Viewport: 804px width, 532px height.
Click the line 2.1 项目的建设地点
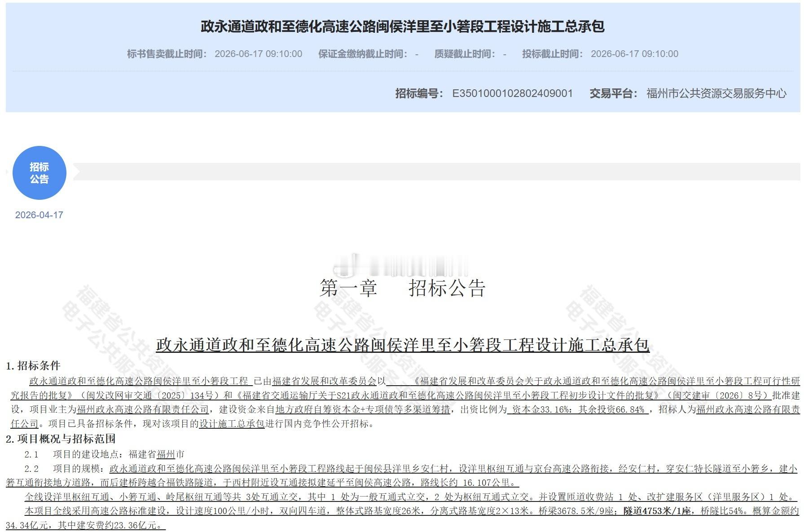[x=104, y=454]
